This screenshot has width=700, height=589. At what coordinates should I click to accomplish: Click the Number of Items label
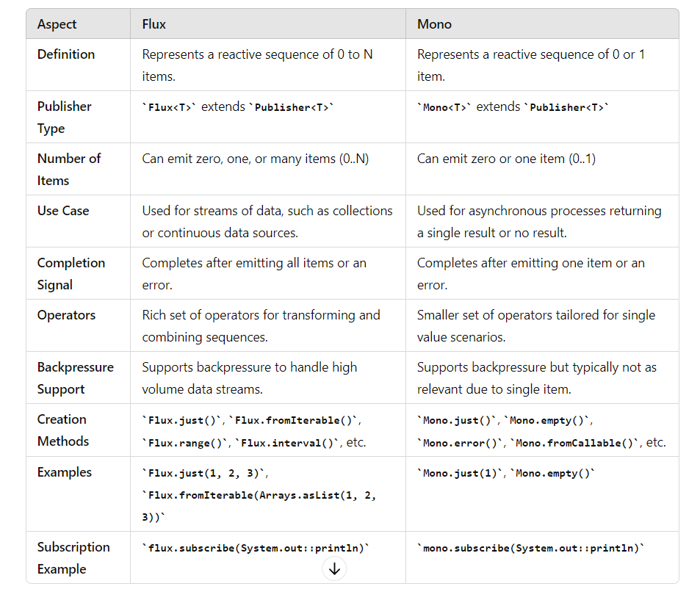pos(69,170)
